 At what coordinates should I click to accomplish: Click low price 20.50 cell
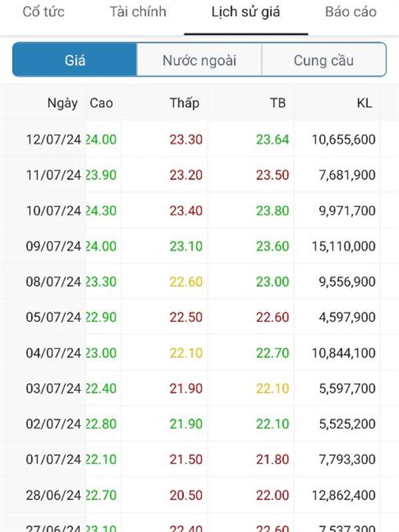click(186, 495)
